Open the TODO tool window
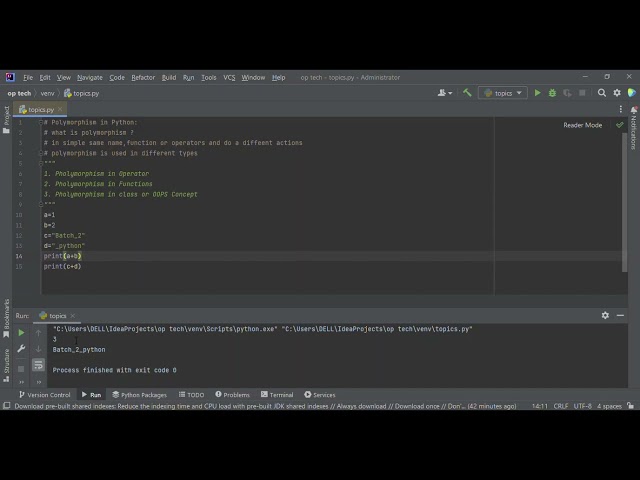This screenshot has width=640, height=480. tap(191, 395)
